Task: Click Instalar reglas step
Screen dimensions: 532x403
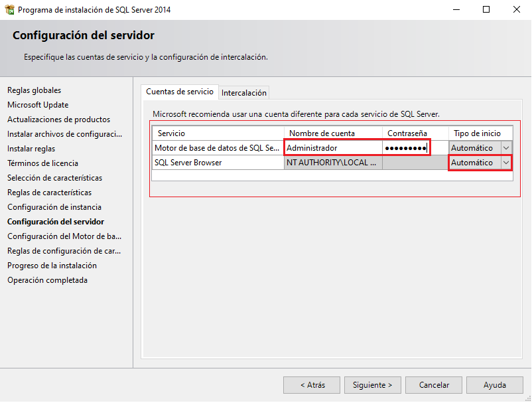Action: tap(31, 149)
